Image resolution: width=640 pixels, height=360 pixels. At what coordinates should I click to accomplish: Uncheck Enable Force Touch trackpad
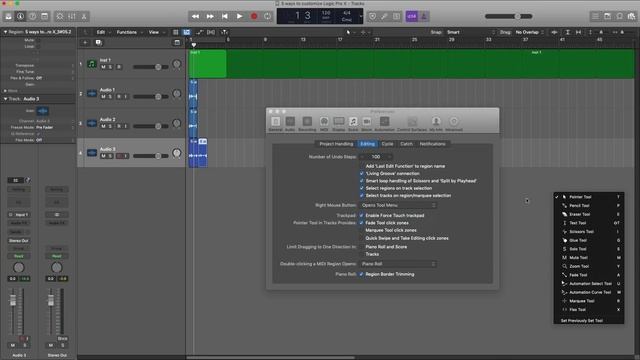[362, 216]
